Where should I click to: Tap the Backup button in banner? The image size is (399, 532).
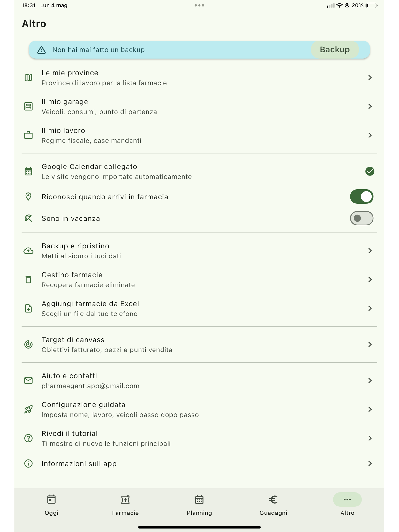(335, 49)
